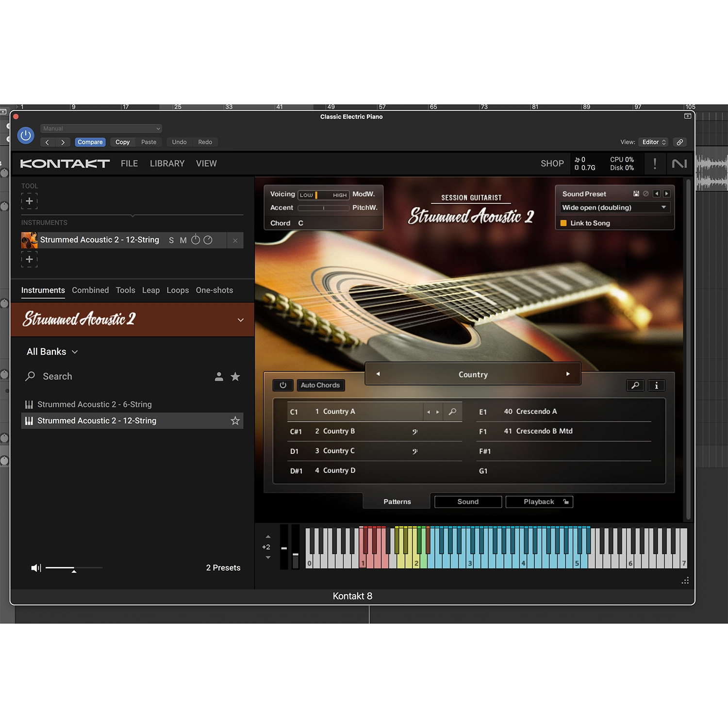
Task: Click the favorites star filter icon
Action: pos(235,377)
